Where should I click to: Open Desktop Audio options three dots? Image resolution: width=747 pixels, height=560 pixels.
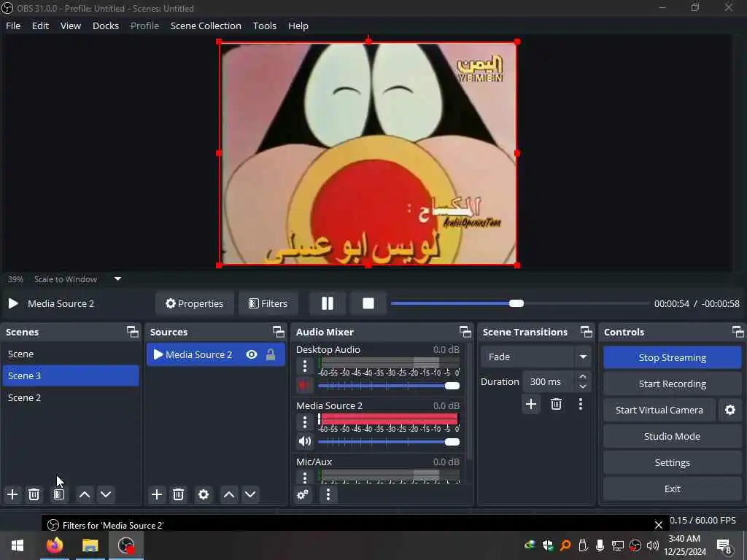305,366
